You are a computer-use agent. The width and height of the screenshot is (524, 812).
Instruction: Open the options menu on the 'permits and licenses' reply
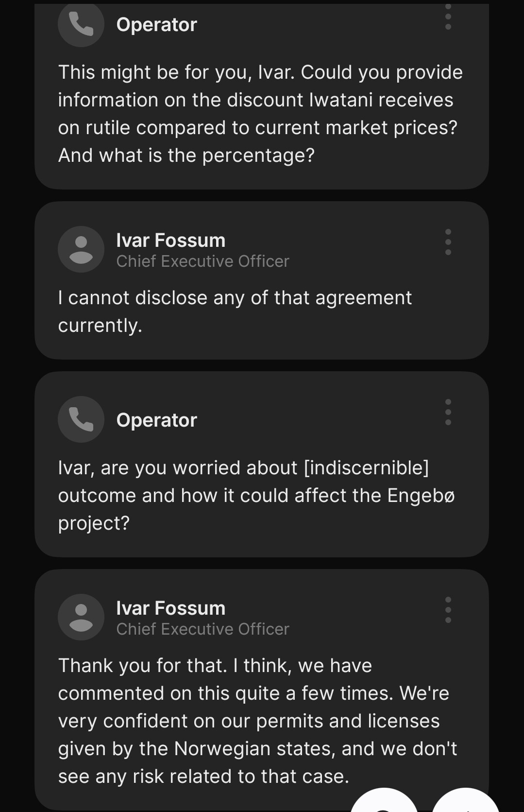448,610
